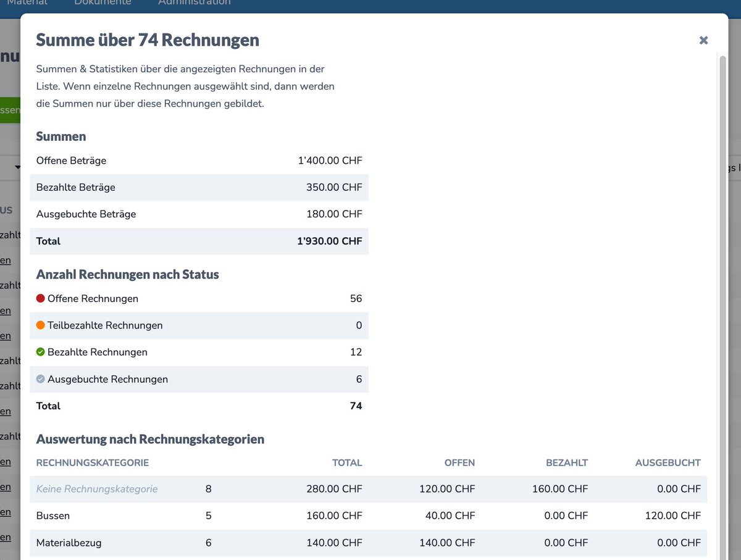This screenshot has width=741, height=560.
Task: Click the Offene Beträge value 1'400.00 CHF
Action: coord(330,161)
